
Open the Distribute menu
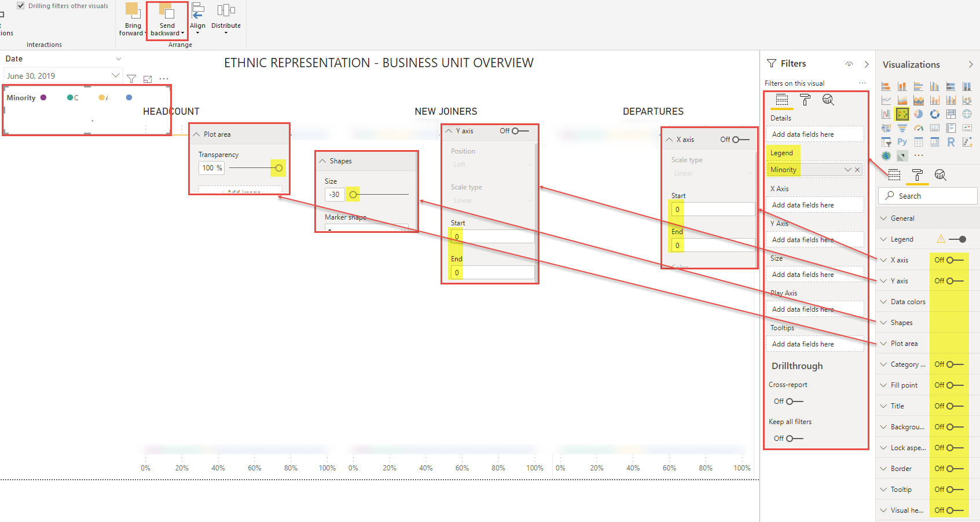click(x=226, y=19)
